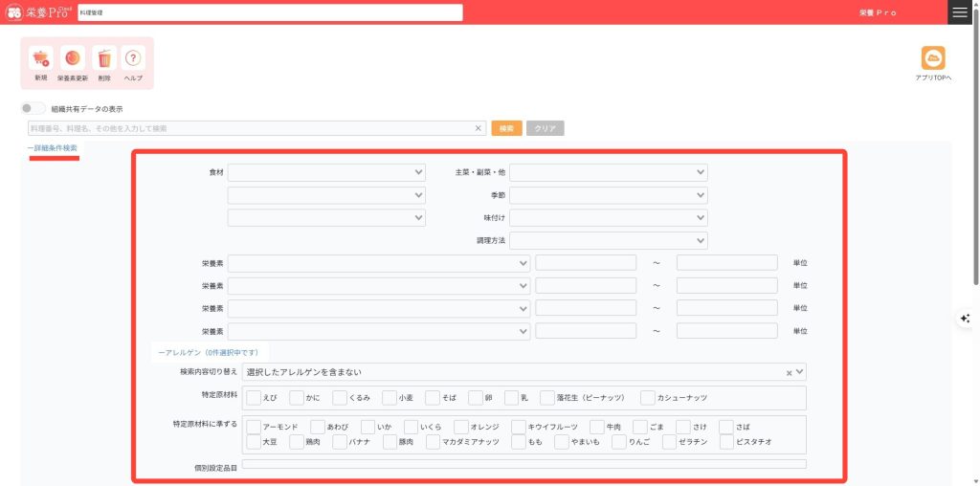Viewport: 980px width, 486px height.
Task: Check the さけ checkbox
Action: tap(683, 427)
